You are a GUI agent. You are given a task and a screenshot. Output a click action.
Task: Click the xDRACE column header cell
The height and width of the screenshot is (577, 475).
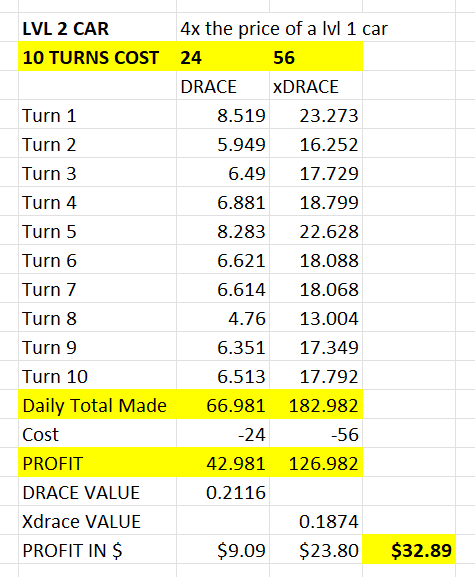(316, 86)
